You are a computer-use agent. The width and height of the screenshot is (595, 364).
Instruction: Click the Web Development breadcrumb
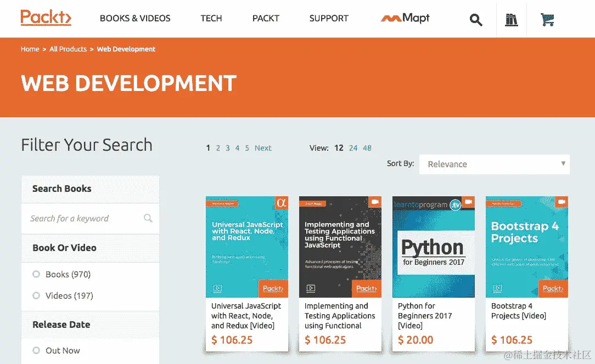(x=126, y=49)
